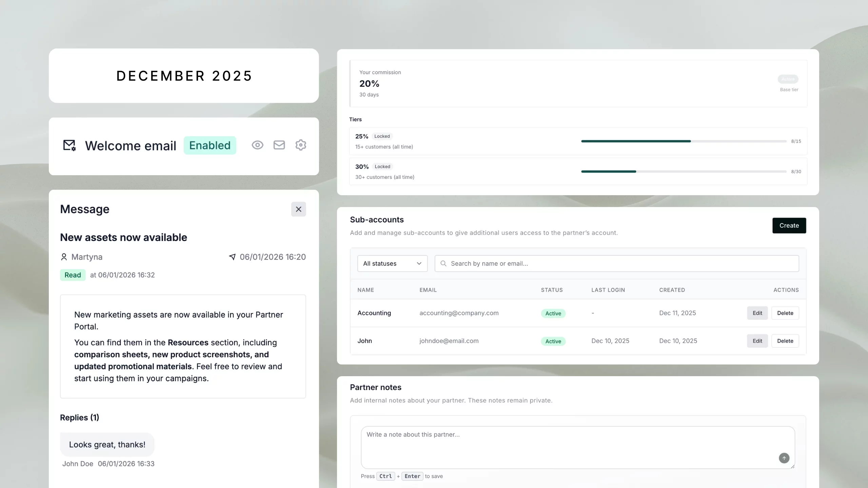Edit the Accounting sub-account
This screenshot has height=488, width=868.
(757, 313)
